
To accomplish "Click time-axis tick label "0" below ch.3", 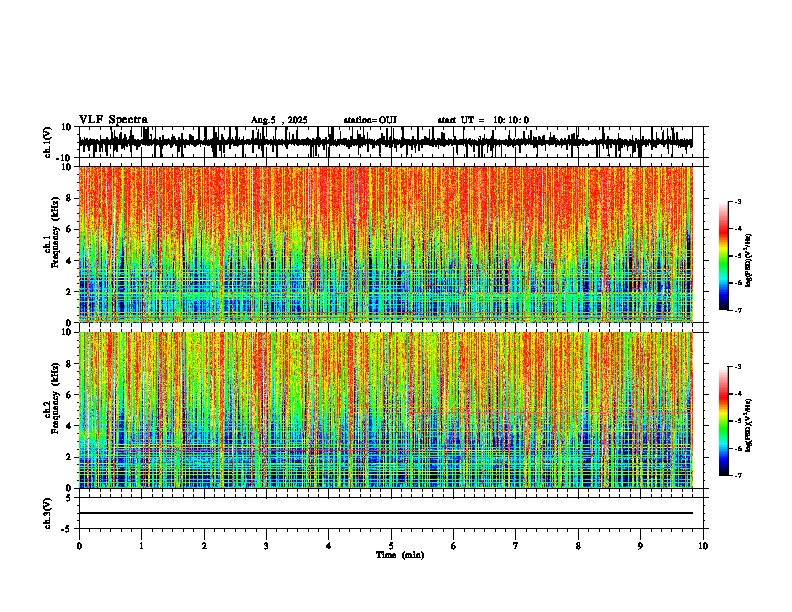I will point(79,546).
